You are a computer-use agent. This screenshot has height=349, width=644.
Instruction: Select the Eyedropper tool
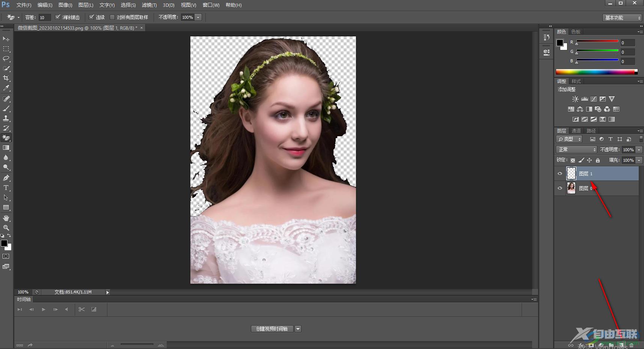(x=6, y=88)
